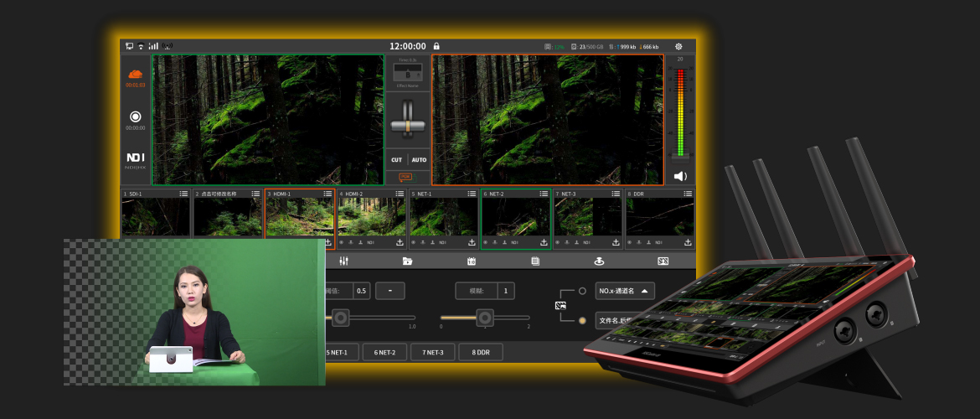Open the audio mixer sliders icon
Viewport: 980px width, 419px height.
(343, 261)
